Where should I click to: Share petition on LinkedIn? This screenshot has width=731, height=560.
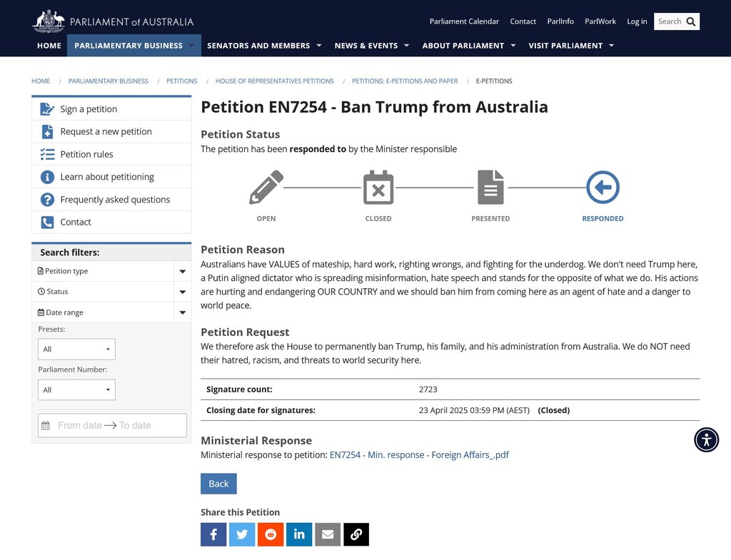click(299, 534)
